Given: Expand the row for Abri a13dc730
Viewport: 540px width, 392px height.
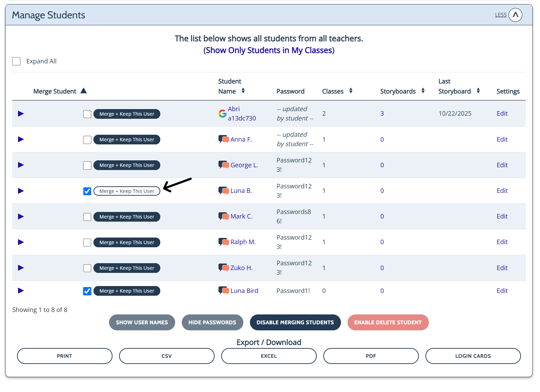Looking at the screenshot, I should [x=21, y=114].
